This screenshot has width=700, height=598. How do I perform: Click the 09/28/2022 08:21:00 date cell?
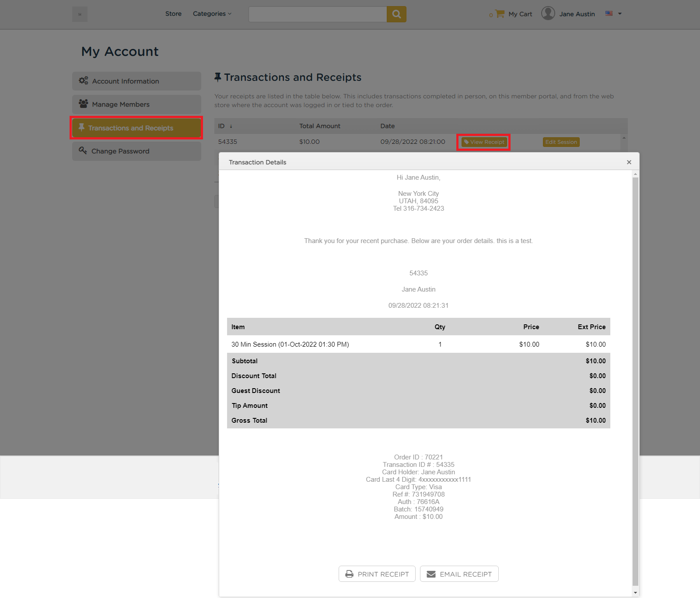[413, 142]
